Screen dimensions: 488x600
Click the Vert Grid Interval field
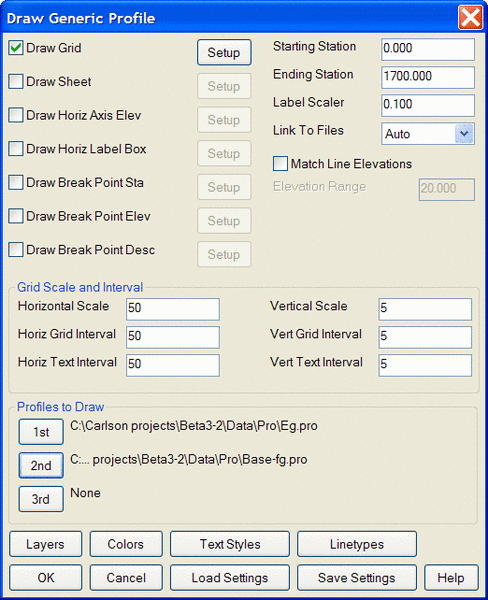click(x=425, y=337)
